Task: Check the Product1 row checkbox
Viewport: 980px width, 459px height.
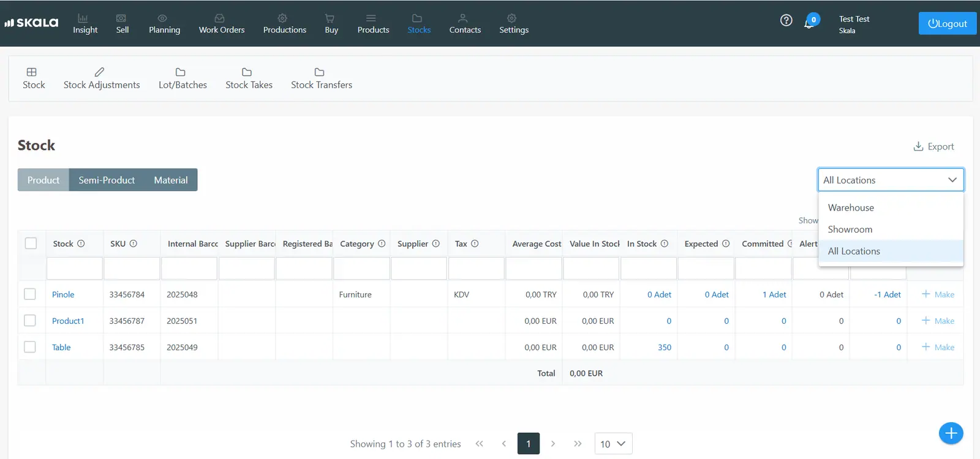Action: tap(30, 321)
